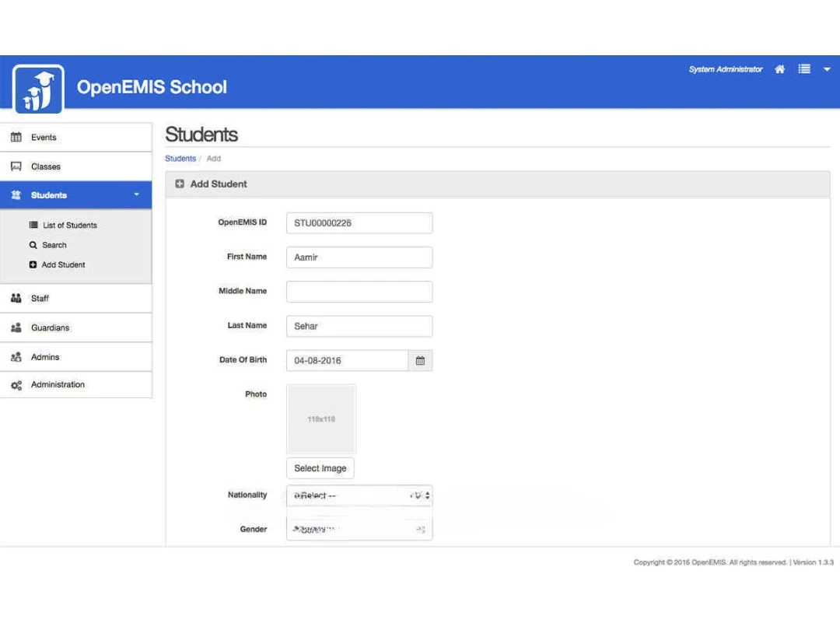
Task: Click the Students page heading
Action: (201, 135)
